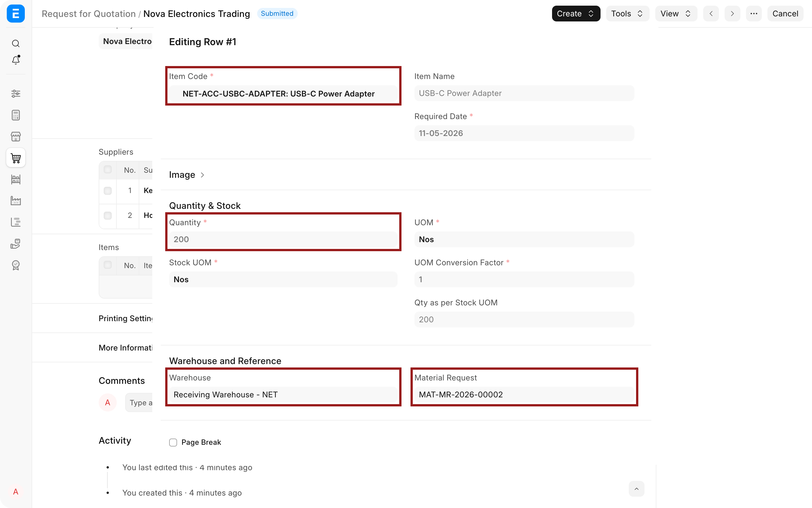Open the search icon in sidebar
The width and height of the screenshot is (812, 508).
point(16,43)
